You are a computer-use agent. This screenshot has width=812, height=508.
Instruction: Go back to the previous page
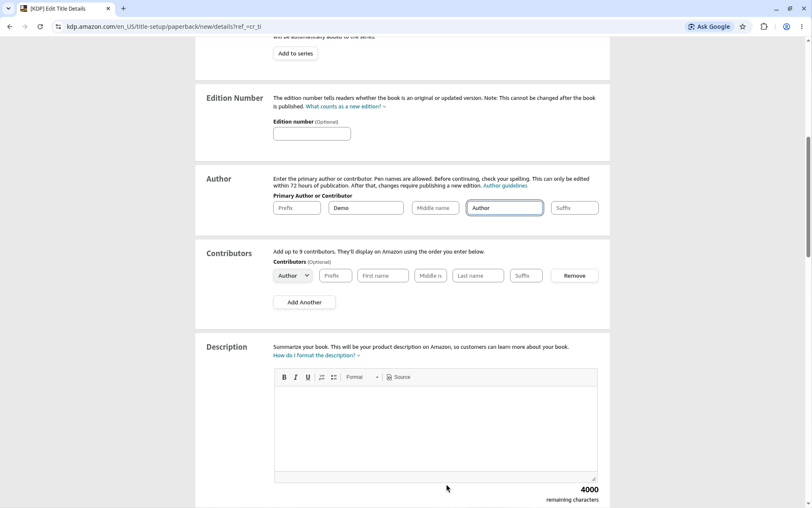click(x=10, y=27)
